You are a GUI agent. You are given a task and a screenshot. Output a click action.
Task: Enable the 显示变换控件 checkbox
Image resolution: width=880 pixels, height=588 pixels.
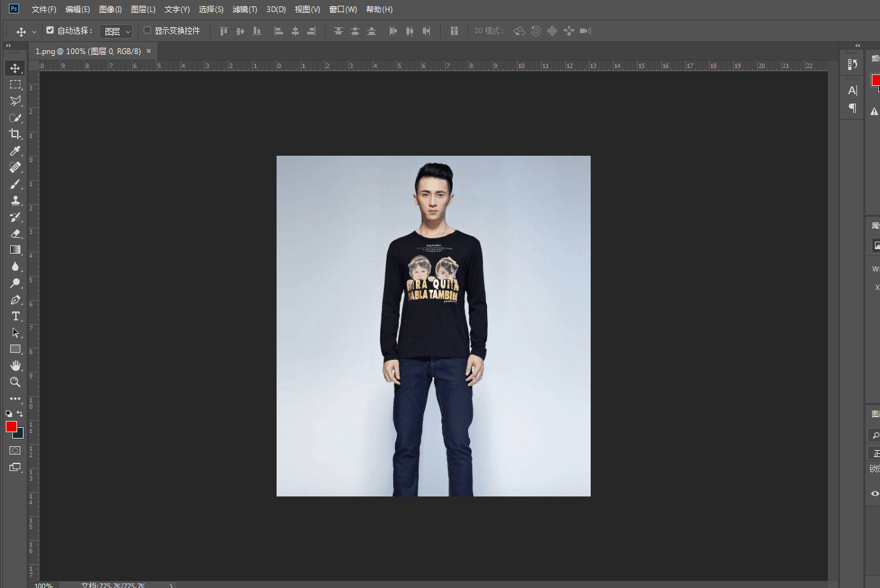pyautogui.click(x=148, y=30)
